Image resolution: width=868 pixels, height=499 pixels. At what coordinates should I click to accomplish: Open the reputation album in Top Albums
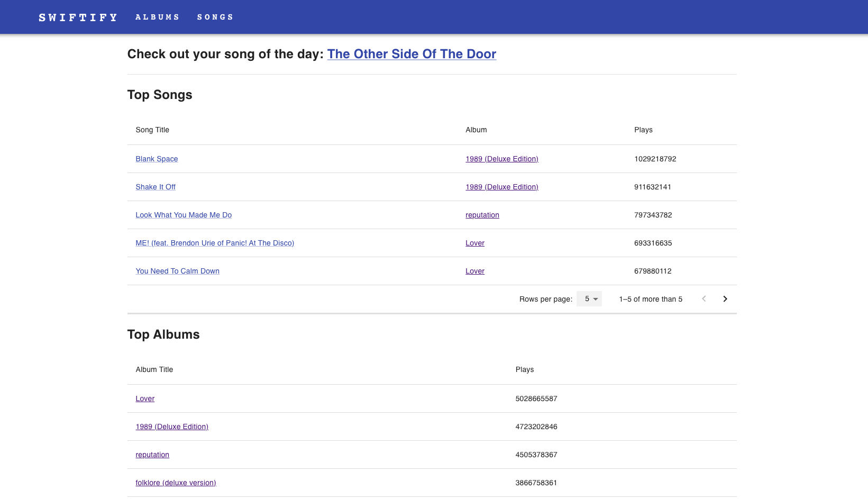(152, 455)
